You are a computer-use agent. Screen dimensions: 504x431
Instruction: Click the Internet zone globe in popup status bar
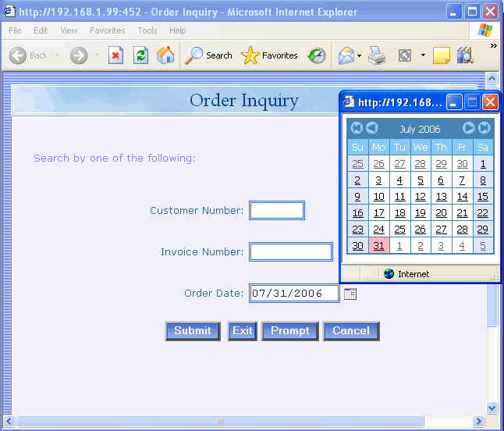click(x=389, y=274)
